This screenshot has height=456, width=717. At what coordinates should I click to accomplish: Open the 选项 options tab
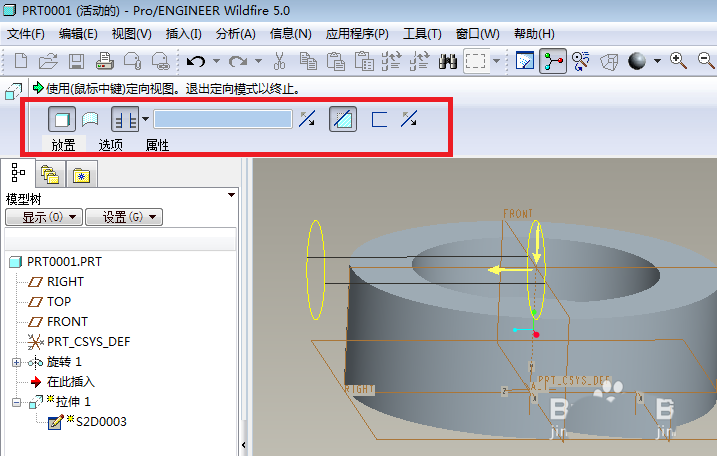coord(110,145)
